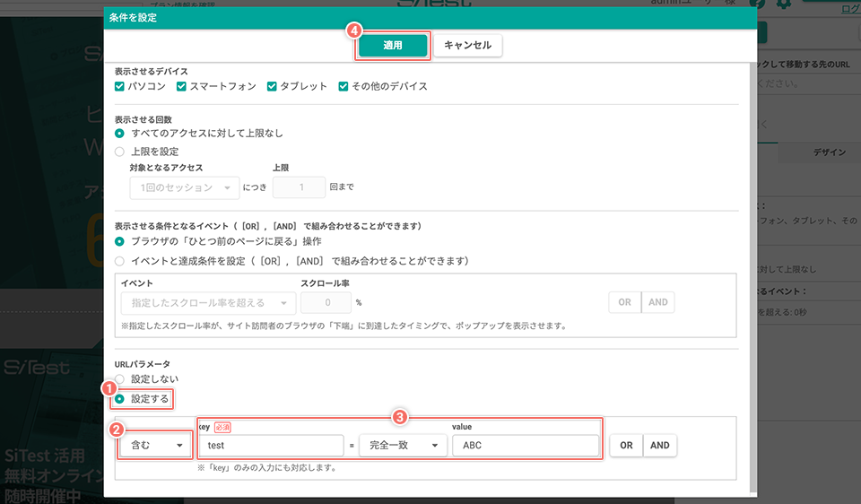
Task: Click the AND button in URLパラメータ row
Action: (x=659, y=445)
